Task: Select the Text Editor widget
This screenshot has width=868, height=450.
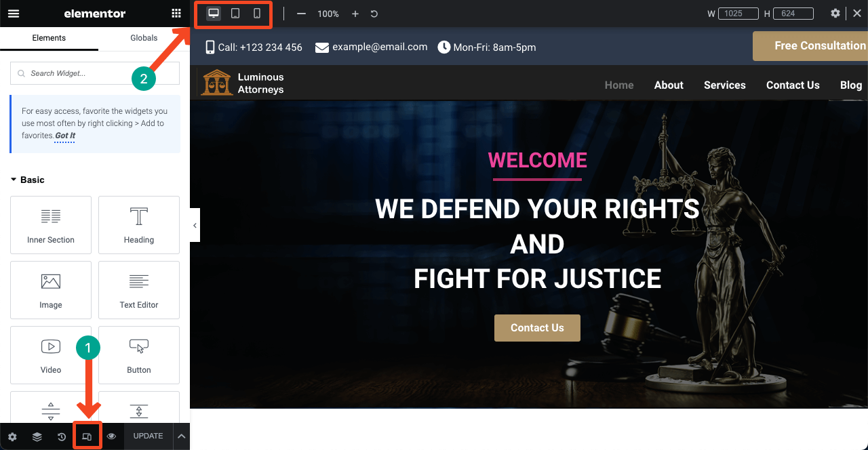Action: pos(139,290)
